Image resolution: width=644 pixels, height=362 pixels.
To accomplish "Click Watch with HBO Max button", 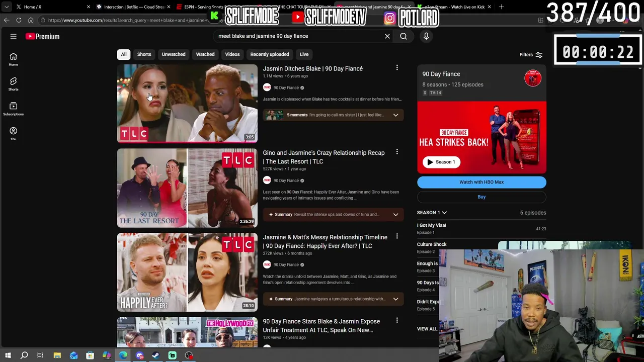I will click(x=481, y=182).
